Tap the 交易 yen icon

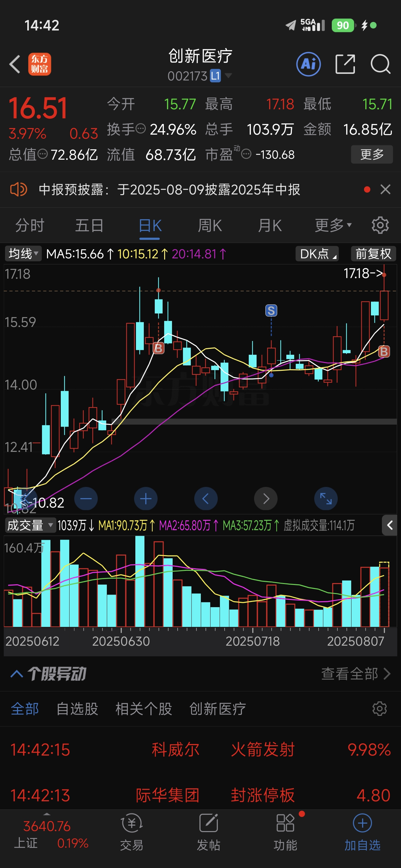(132, 824)
